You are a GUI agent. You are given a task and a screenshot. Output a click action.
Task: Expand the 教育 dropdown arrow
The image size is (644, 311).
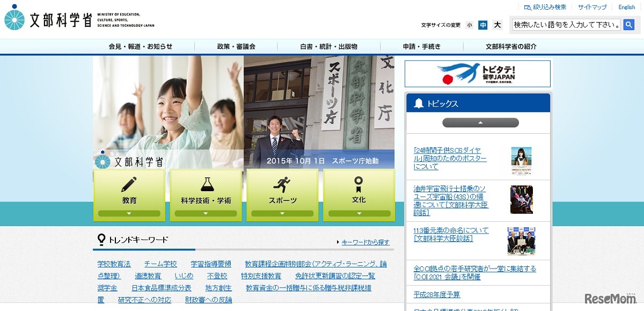[129, 213]
